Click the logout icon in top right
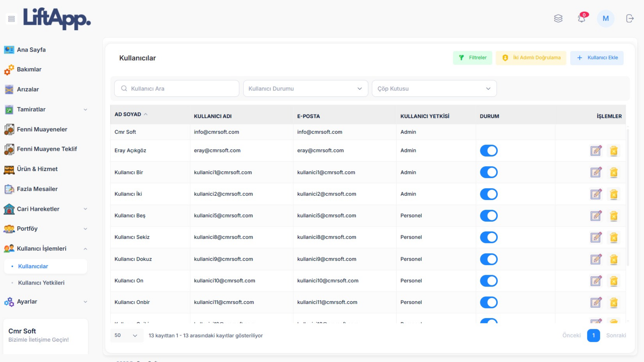Viewport: 644px width, 362px height. [630, 18]
